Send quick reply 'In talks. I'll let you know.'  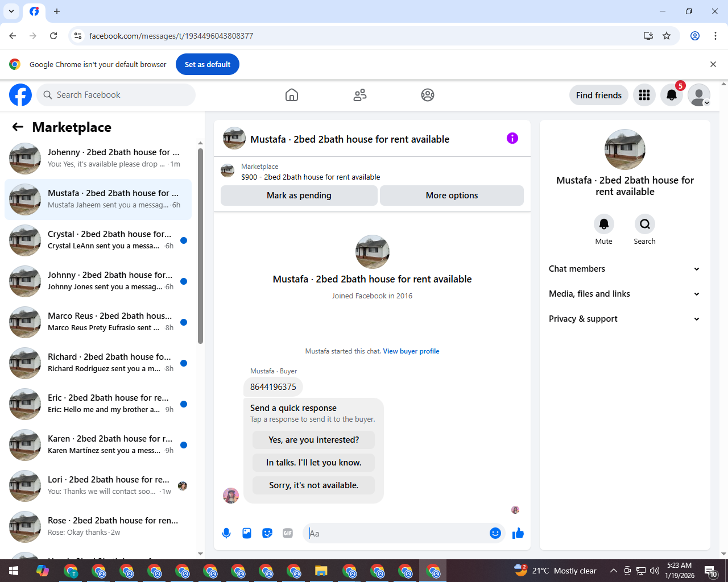click(x=313, y=463)
